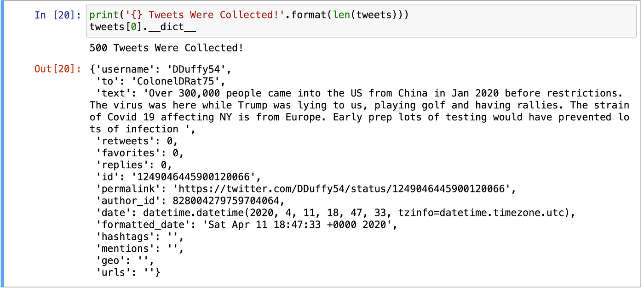Viewport: 644px width, 288px height.
Task: Place cursor in the print statement code line
Action: click(x=249, y=15)
